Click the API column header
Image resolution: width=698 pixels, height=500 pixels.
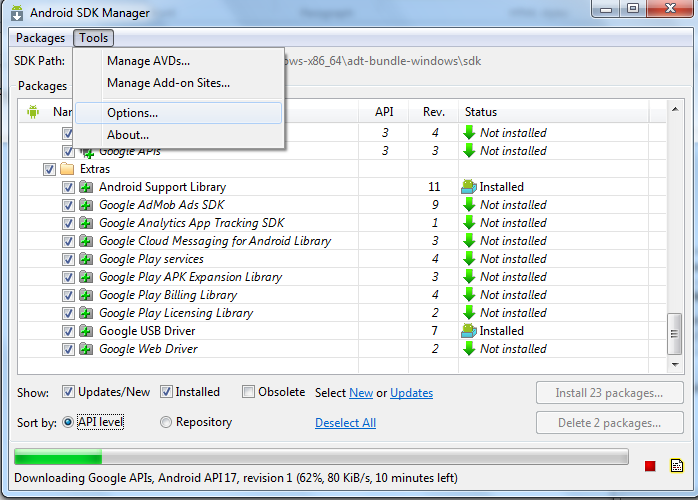[384, 112]
